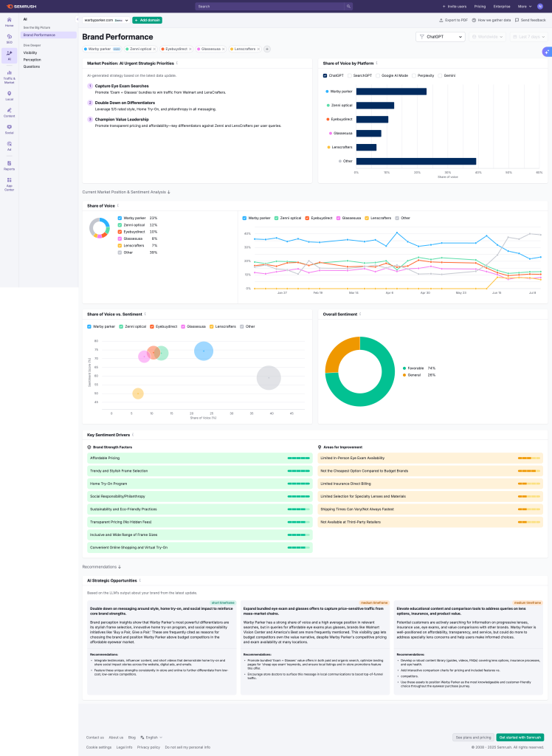Open Visibility in the AI menu
The image size is (552, 756).
coord(30,53)
